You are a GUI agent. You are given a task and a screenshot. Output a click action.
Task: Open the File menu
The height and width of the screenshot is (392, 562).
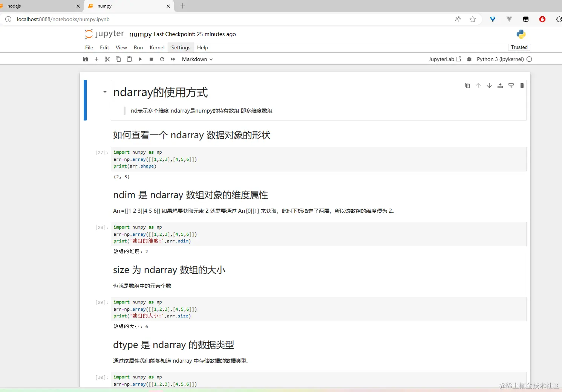tap(89, 47)
